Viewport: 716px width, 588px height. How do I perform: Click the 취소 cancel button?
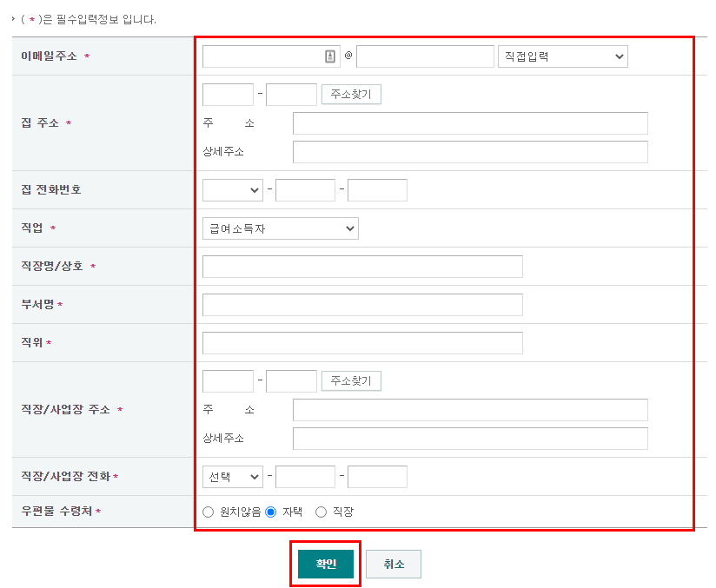(x=394, y=564)
